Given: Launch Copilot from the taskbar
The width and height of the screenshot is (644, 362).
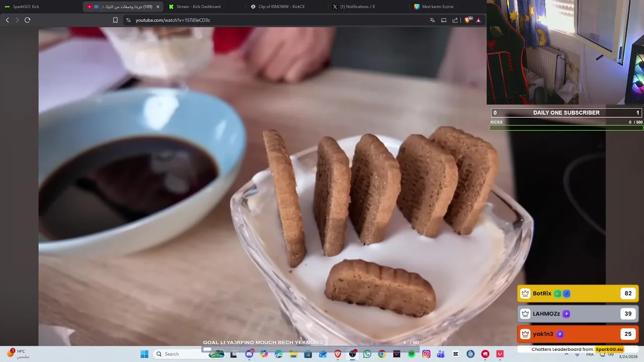Looking at the screenshot, I should (x=264, y=354).
